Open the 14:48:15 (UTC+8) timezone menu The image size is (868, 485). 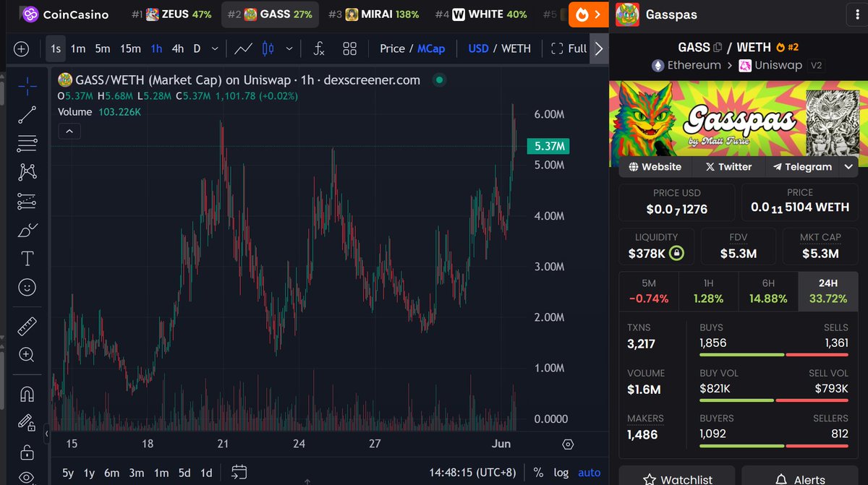472,473
